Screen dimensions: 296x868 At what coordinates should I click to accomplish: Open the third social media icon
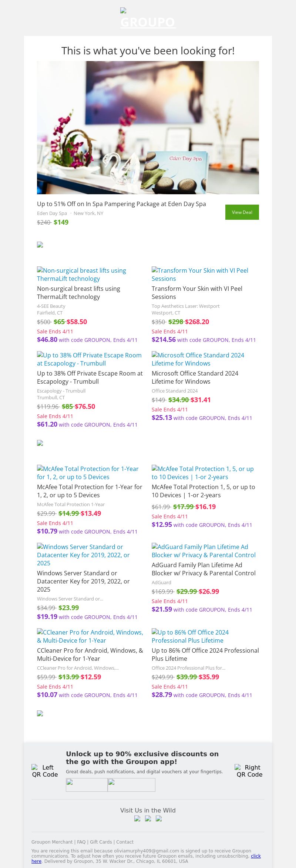point(159,818)
